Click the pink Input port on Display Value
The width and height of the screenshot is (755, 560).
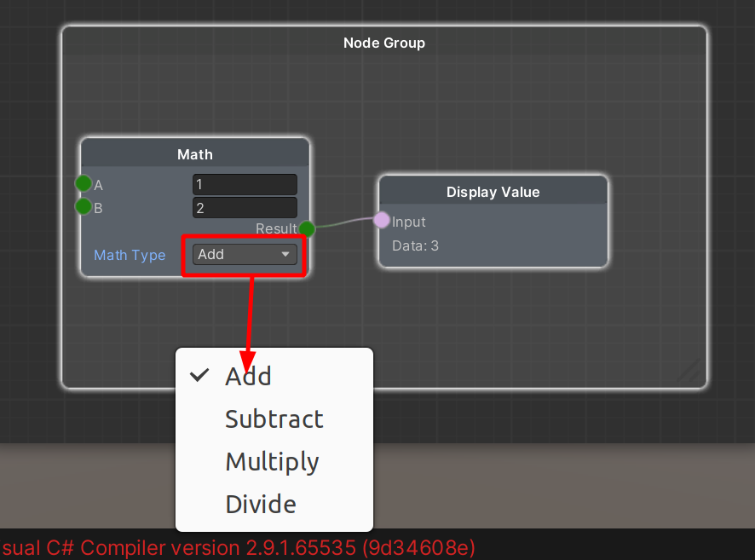click(382, 221)
